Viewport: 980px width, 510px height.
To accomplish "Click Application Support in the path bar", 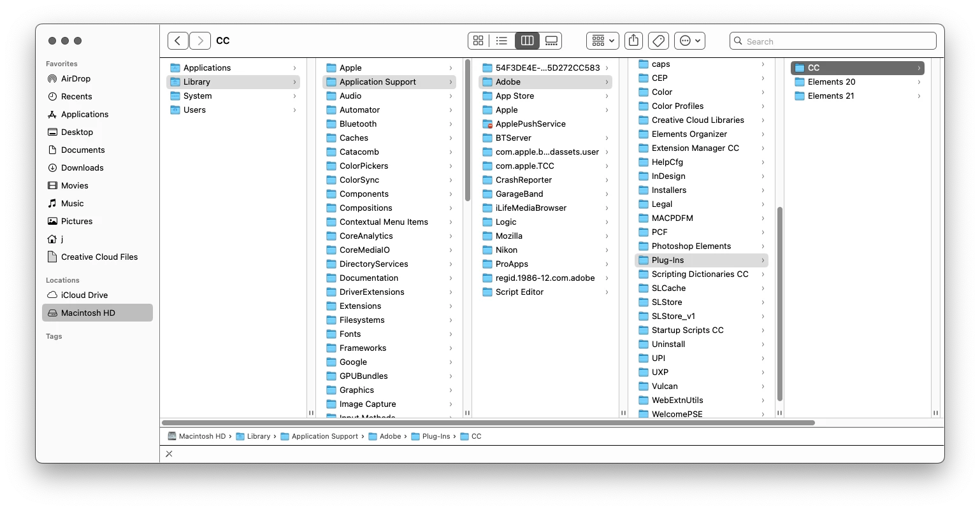I will click(319, 437).
